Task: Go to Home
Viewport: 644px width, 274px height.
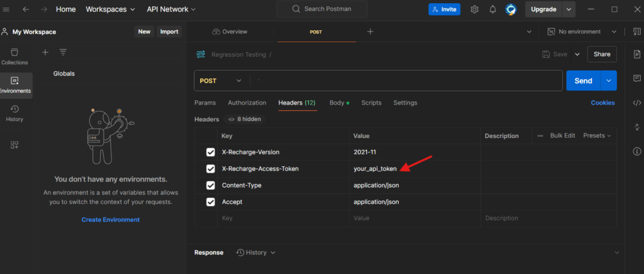Action: [x=65, y=9]
